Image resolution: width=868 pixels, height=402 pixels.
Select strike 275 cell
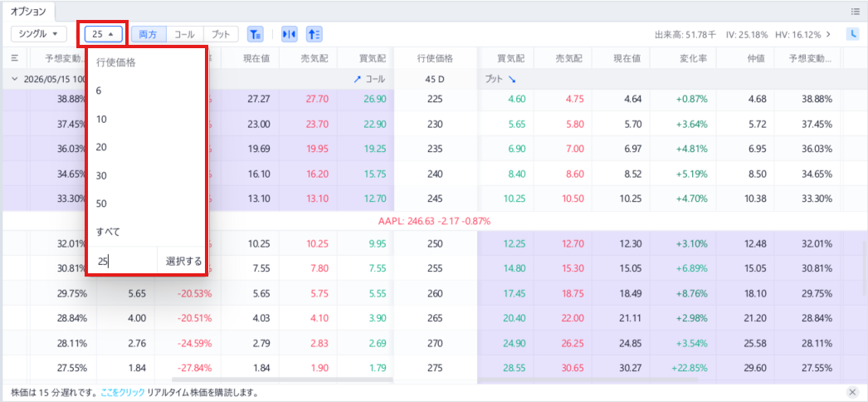pyautogui.click(x=435, y=370)
